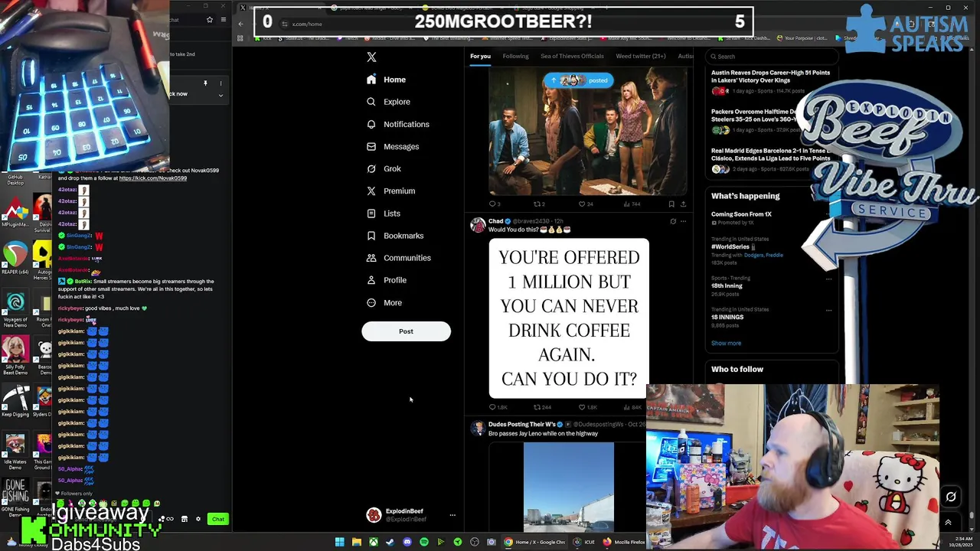
Task: Like the movie still post with 24 likes
Action: pyautogui.click(x=585, y=204)
